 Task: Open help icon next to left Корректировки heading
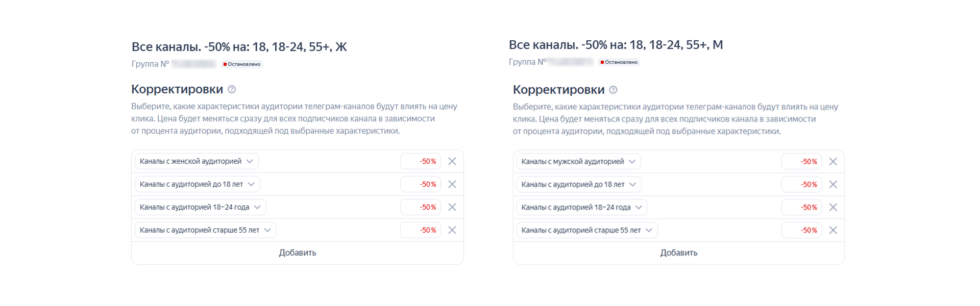[x=232, y=89]
